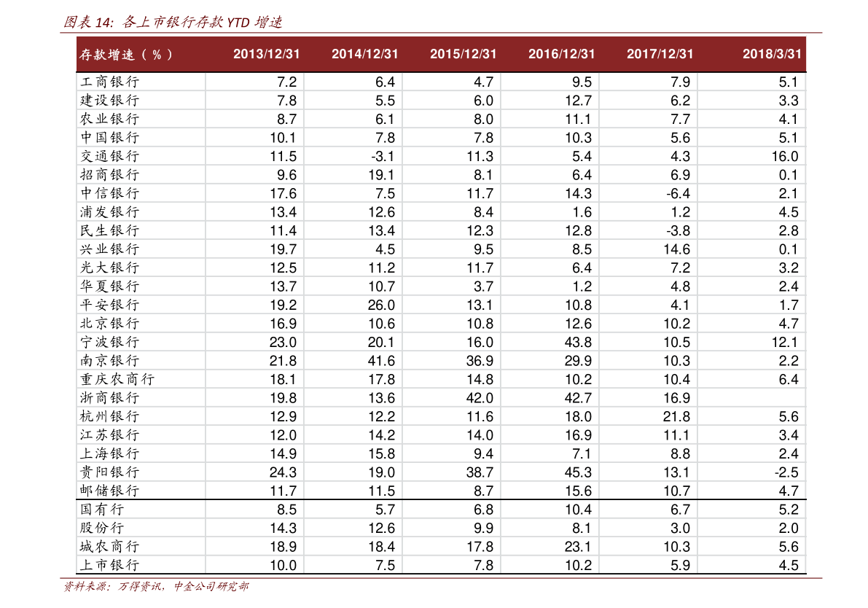
Task: Click 杭州银行 2017 value 21.8
Action: (x=677, y=417)
